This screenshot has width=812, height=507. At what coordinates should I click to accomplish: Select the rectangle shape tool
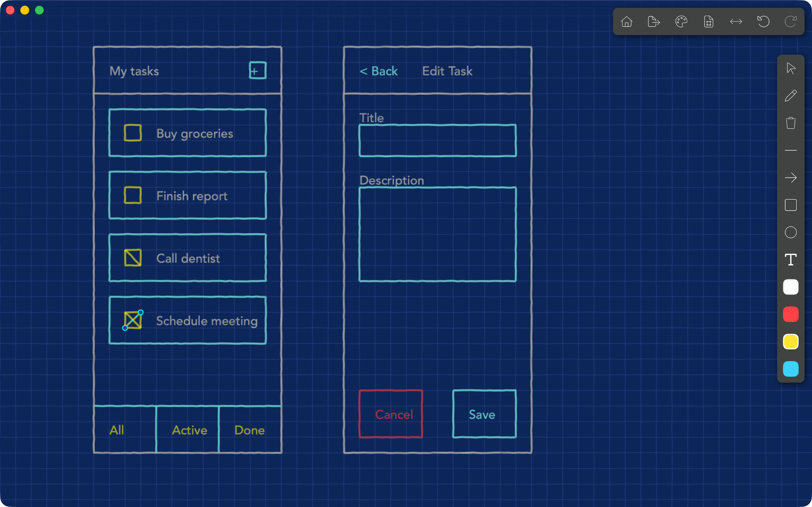tap(790, 205)
